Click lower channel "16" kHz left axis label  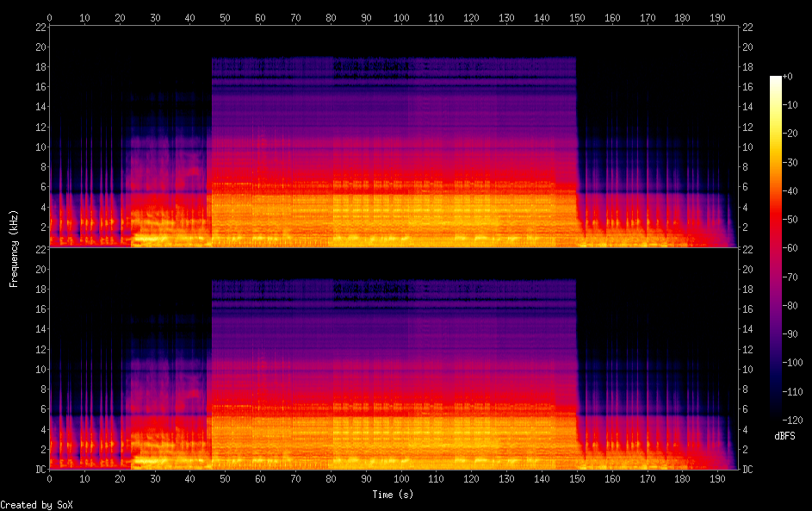pyautogui.click(x=41, y=308)
